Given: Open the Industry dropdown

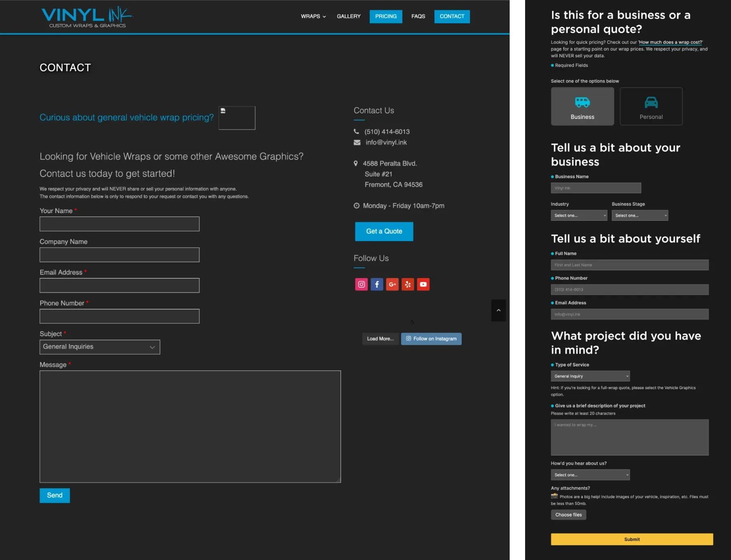Looking at the screenshot, I should 578,215.
